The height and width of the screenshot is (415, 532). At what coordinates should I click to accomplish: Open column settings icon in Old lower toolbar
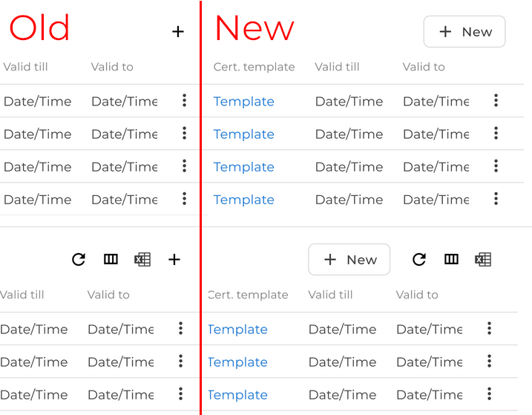(111, 259)
